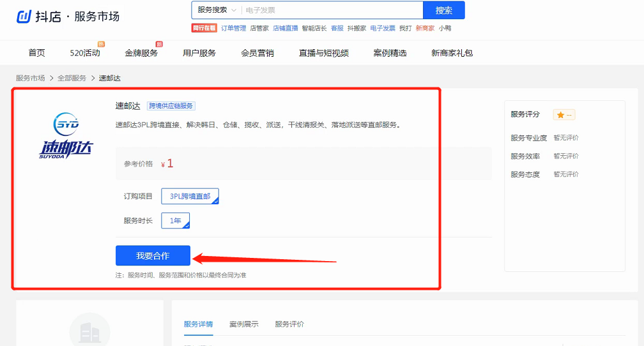This screenshot has width=644, height=346.
Task: Open the 520活动 nav item
Action: click(x=85, y=53)
